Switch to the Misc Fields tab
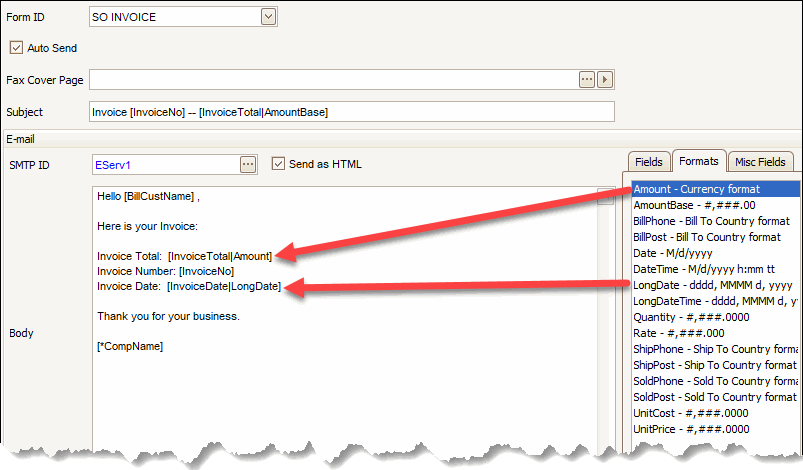 (x=761, y=161)
